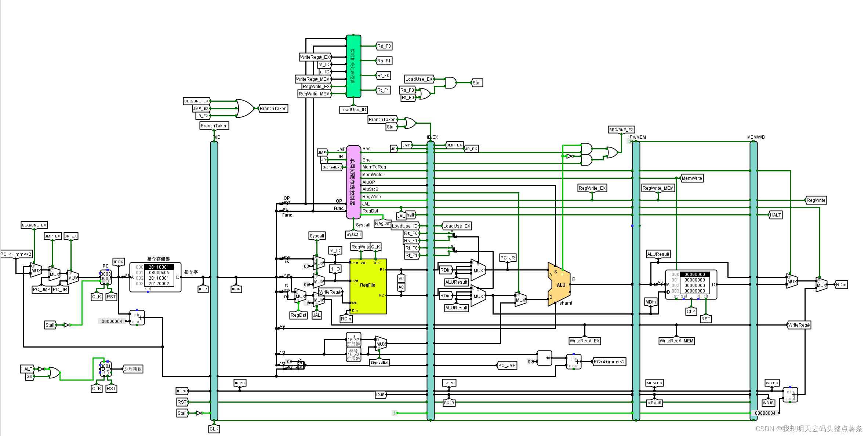868x436 pixels.
Task: Select the instruction memory ROM component
Action: (x=155, y=277)
